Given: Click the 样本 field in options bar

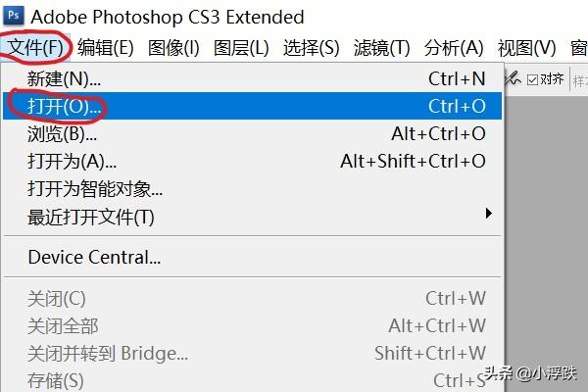Looking at the screenshot, I should [x=580, y=80].
